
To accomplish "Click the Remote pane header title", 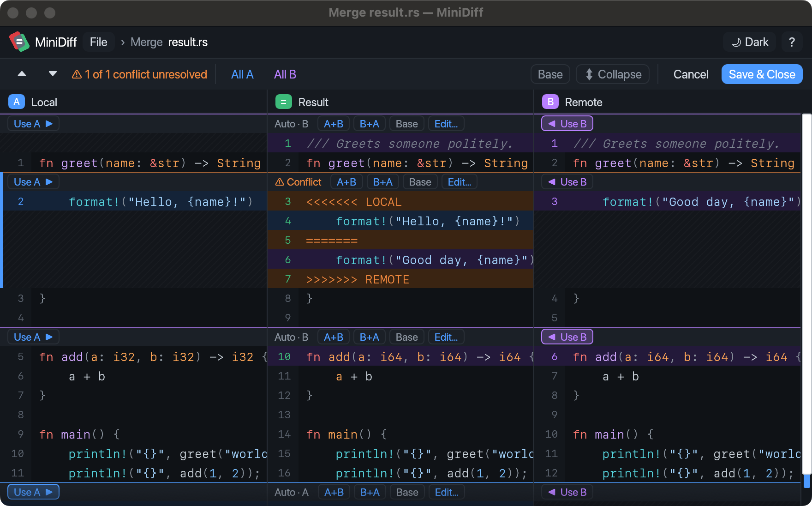I will 584,102.
